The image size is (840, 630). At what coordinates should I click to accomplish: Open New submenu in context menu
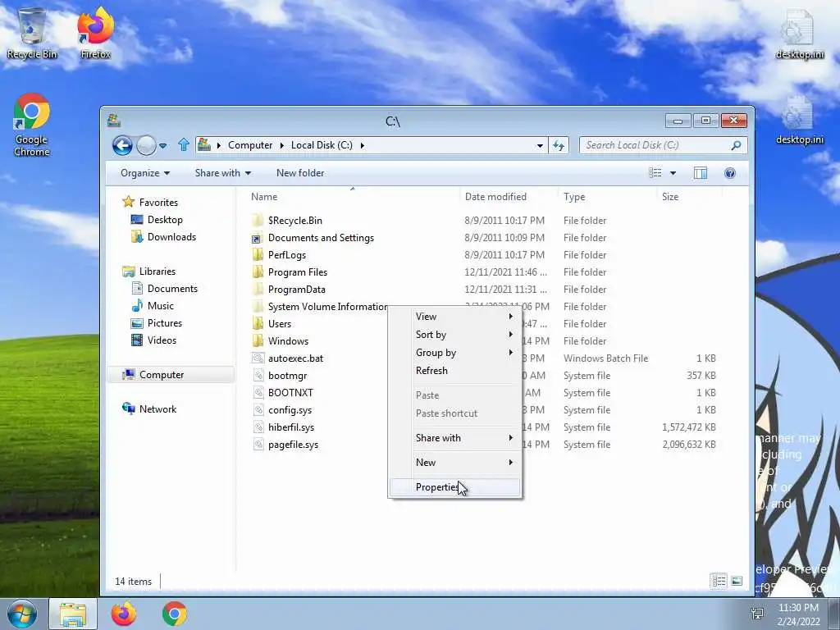(454, 463)
